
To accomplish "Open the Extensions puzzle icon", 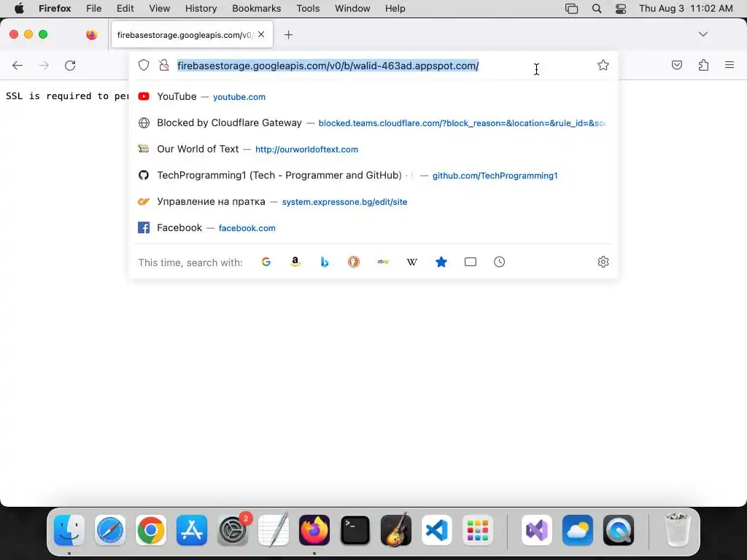I will point(703,65).
